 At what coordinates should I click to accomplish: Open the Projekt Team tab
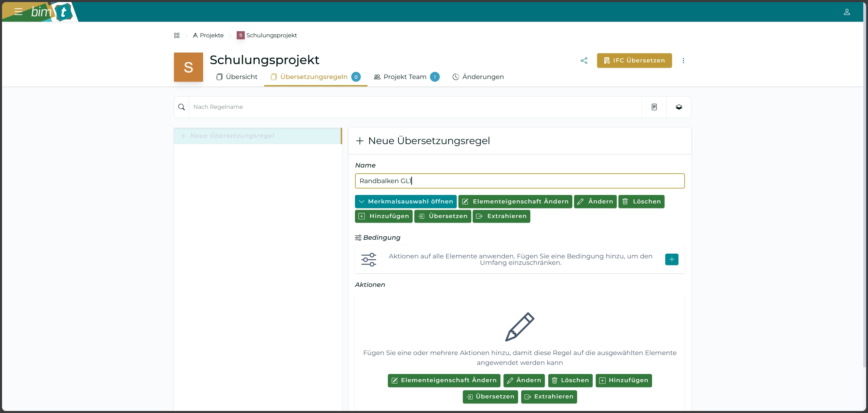click(406, 77)
